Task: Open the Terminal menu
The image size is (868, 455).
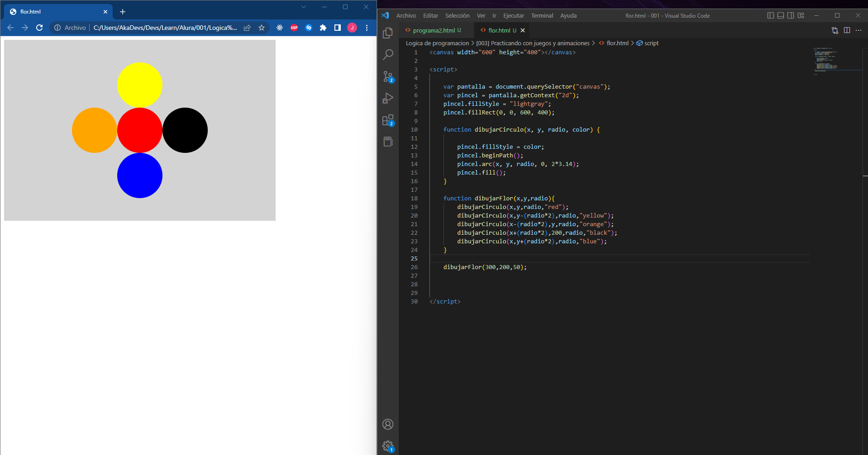Action: coord(542,15)
